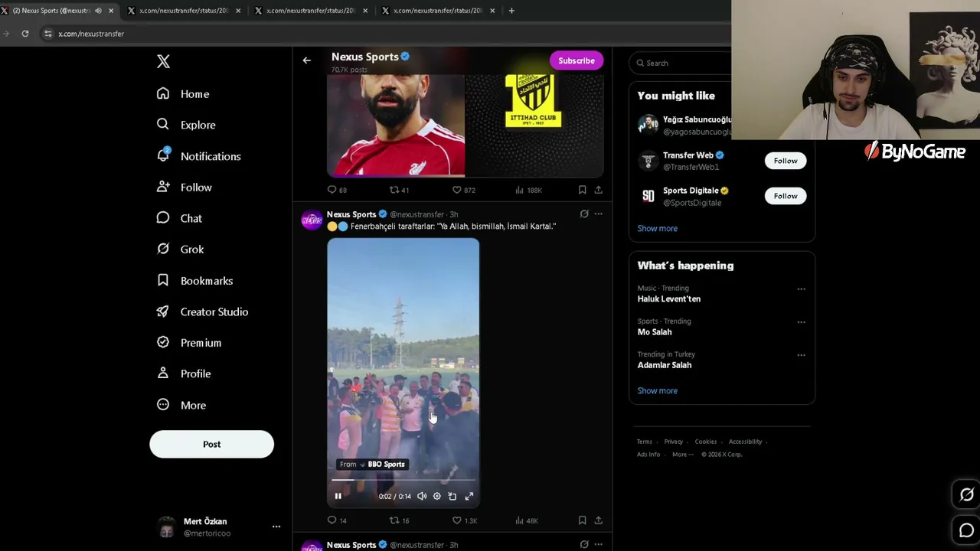Click the Subscribe button
The width and height of the screenshot is (980, 551).
pyautogui.click(x=577, y=60)
